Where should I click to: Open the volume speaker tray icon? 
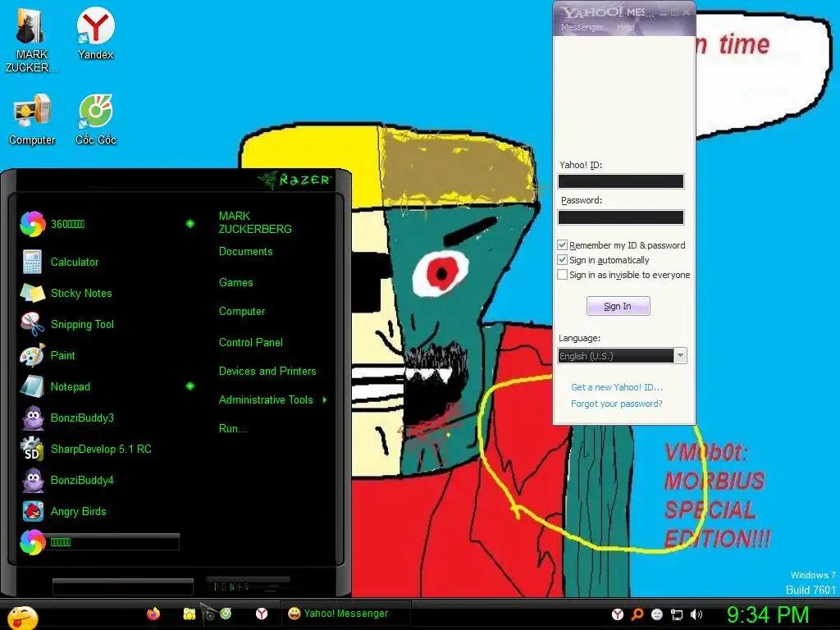pos(696,614)
